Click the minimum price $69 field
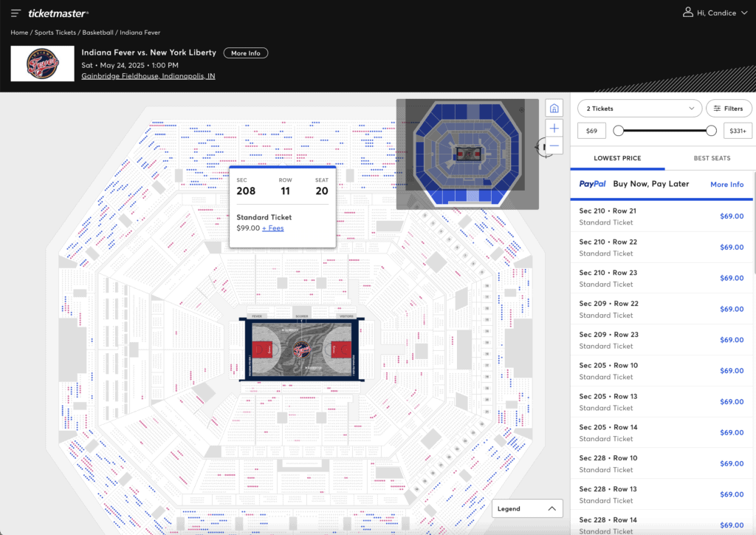Image resolution: width=756 pixels, height=535 pixels. [x=591, y=131]
